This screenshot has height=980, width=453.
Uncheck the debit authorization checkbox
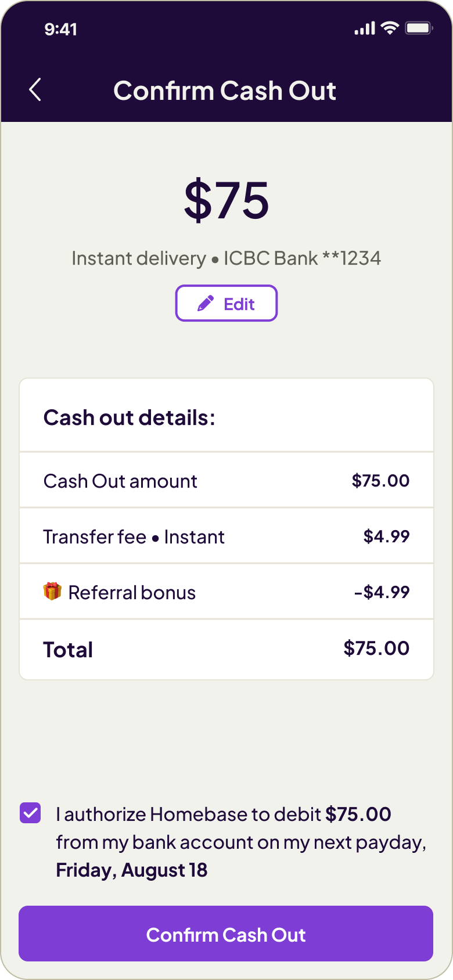30,813
